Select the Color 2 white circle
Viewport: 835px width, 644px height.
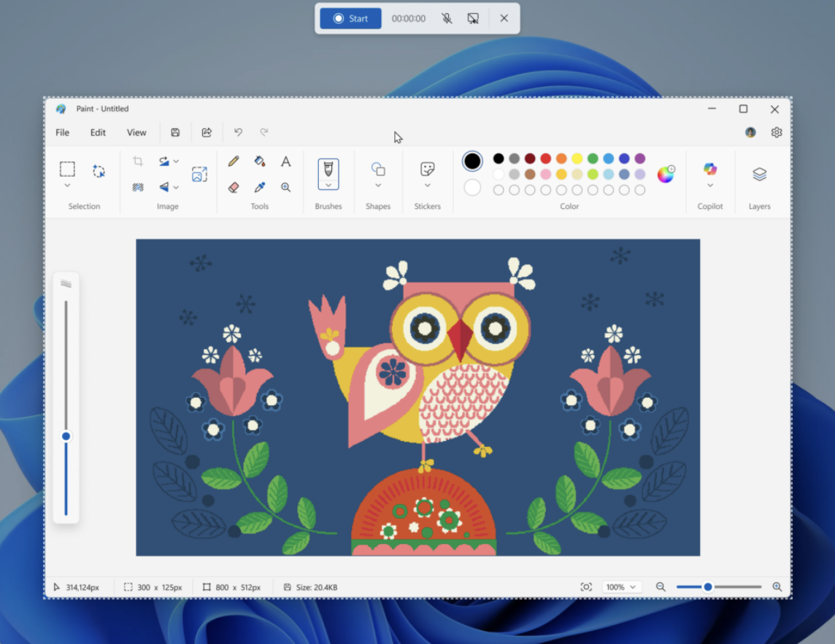pos(472,188)
